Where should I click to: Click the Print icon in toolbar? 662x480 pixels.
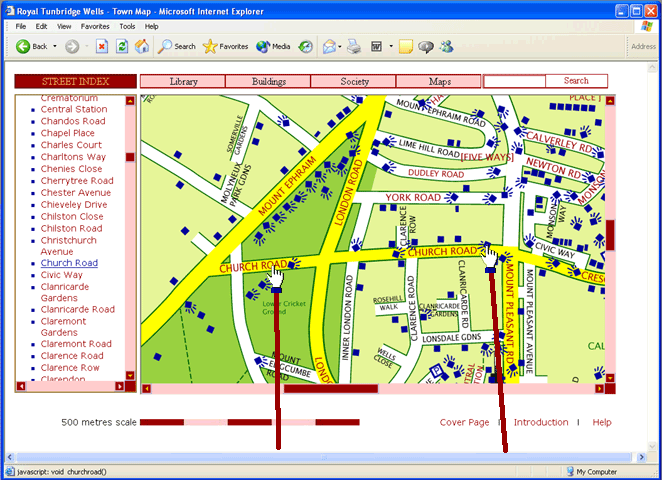pyautogui.click(x=353, y=46)
